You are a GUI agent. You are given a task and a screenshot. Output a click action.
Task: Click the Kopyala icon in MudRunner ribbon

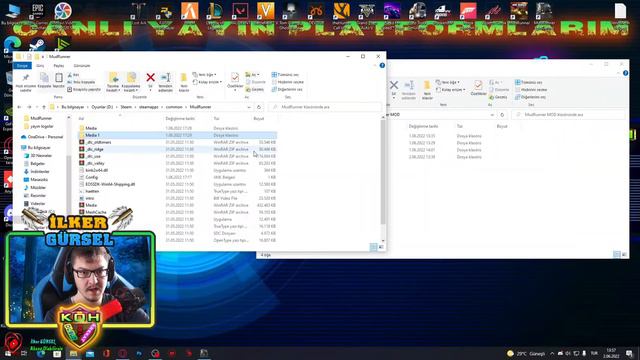pos(44,80)
